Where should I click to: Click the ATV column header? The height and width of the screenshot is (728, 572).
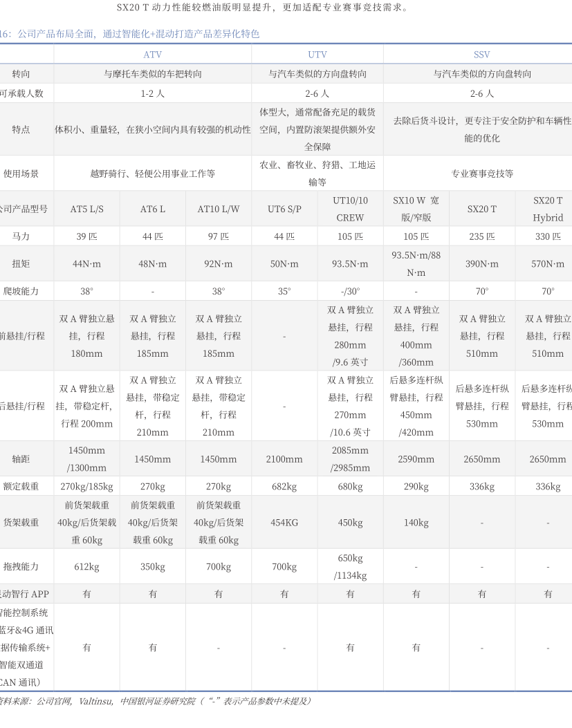click(x=152, y=55)
